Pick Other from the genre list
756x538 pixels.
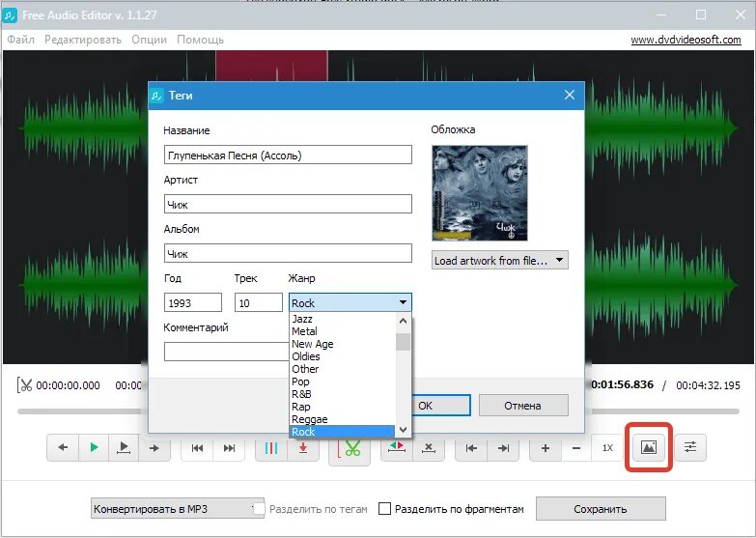pos(343,369)
